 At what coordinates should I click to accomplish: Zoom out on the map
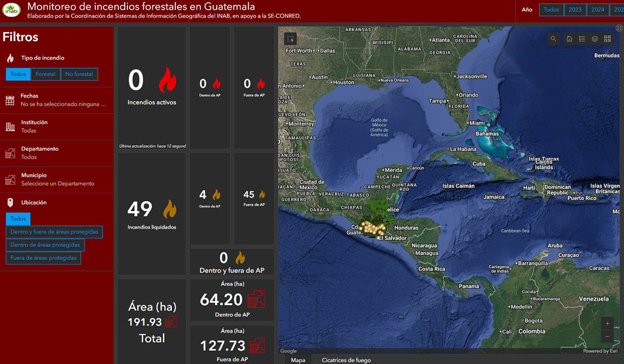607,336
